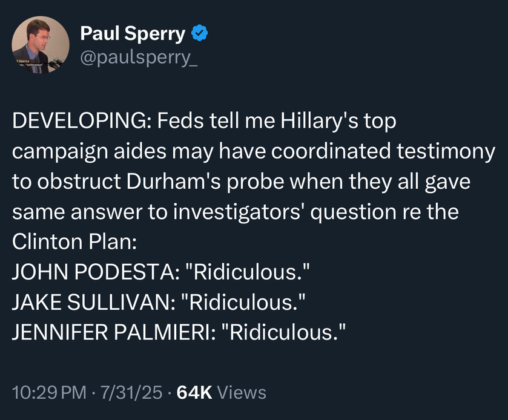Click the JENNIFER PALMIERI name

pos(111,333)
